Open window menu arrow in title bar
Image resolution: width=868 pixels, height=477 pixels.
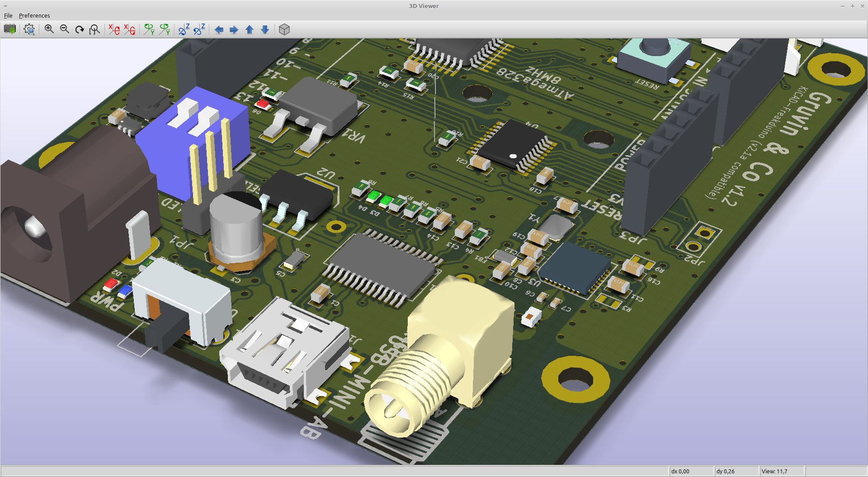(5, 6)
